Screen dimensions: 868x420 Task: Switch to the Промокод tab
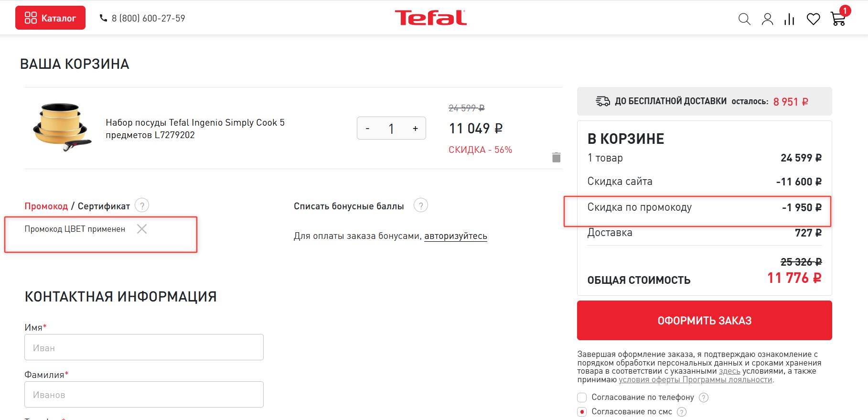tap(46, 206)
